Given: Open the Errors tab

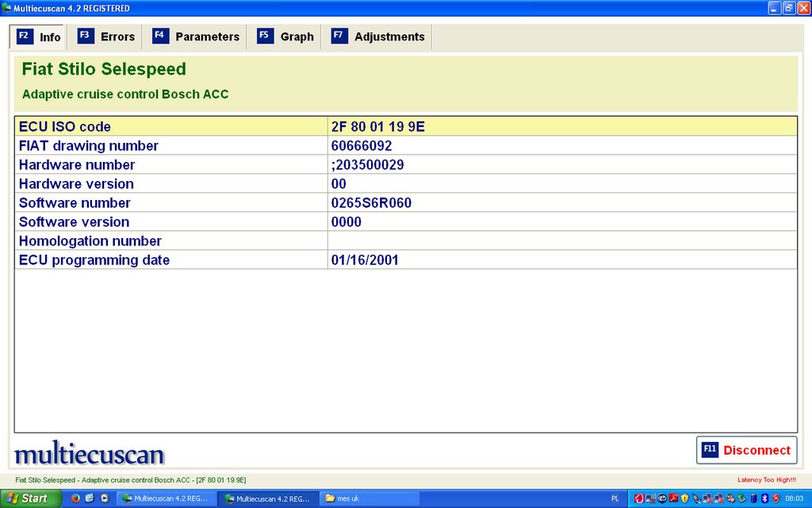Looking at the screenshot, I should pyautogui.click(x=105, y=37).
